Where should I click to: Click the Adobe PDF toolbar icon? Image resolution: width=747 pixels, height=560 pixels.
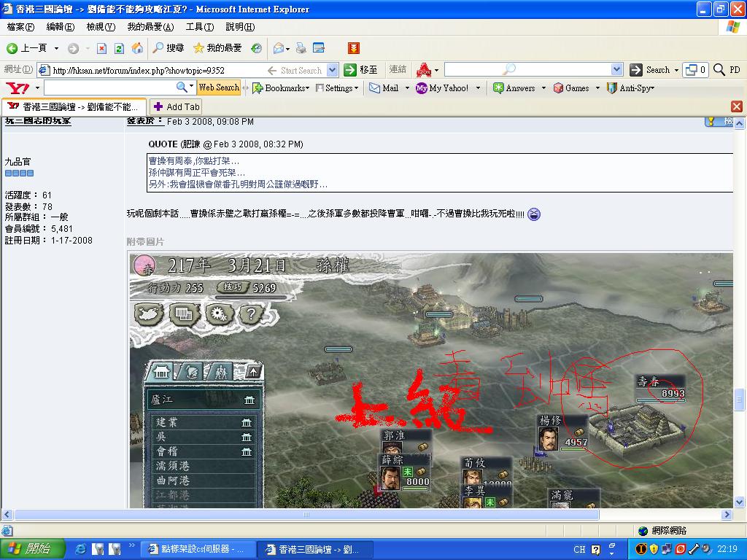pos(424,70)
